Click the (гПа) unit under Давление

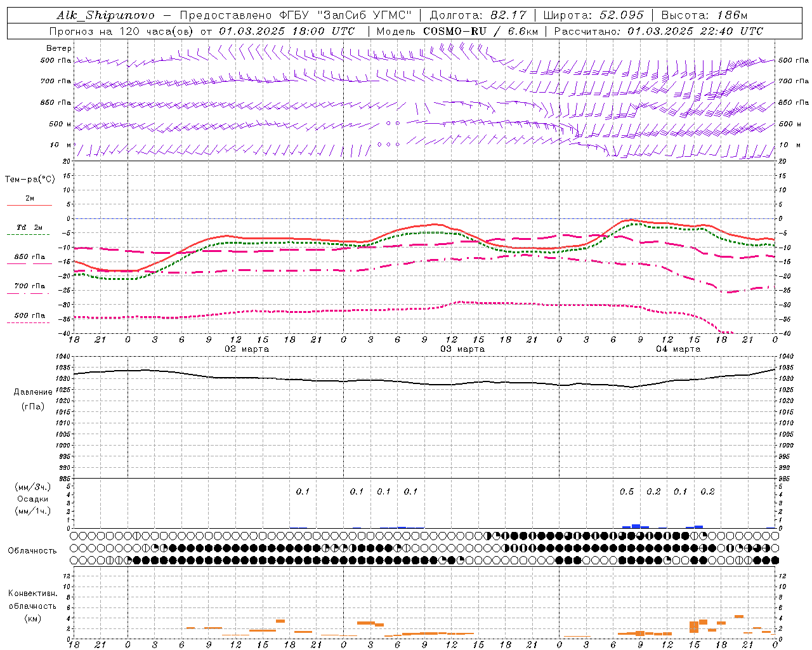(33, 406)
